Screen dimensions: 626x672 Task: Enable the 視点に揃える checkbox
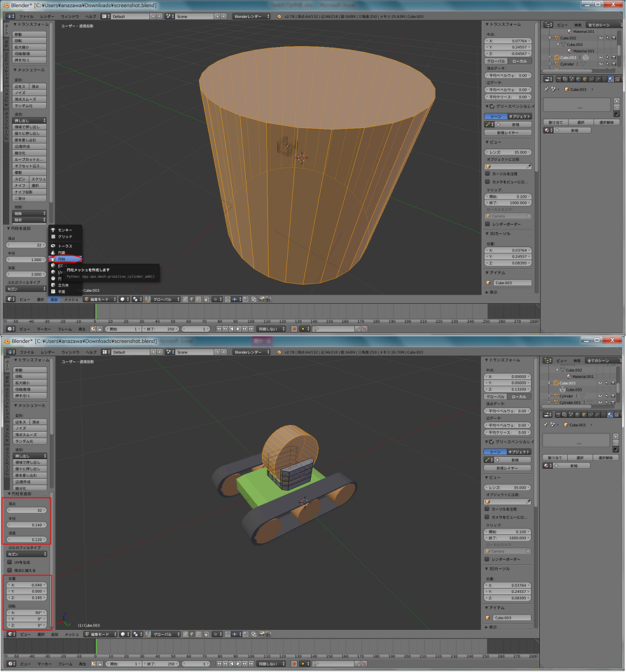[9, 569]
